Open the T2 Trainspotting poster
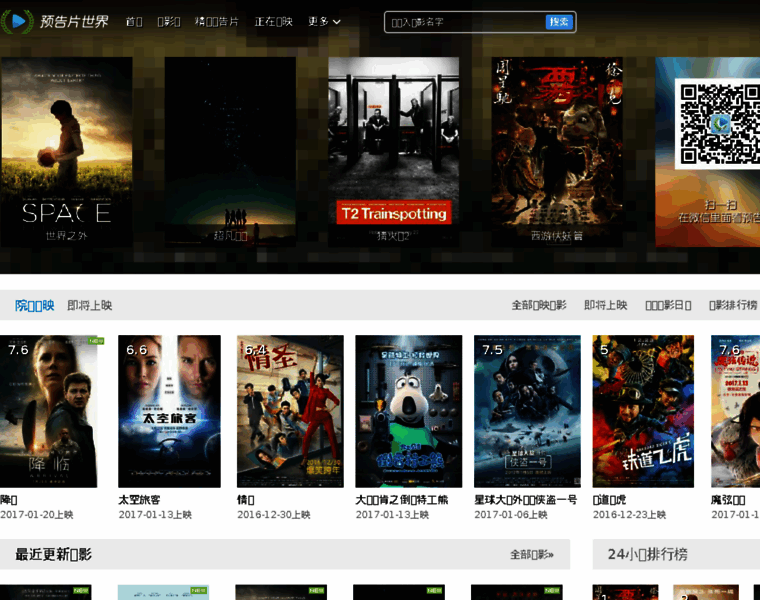The height and width of the screenshot is (600, 760). click(394, 152)
